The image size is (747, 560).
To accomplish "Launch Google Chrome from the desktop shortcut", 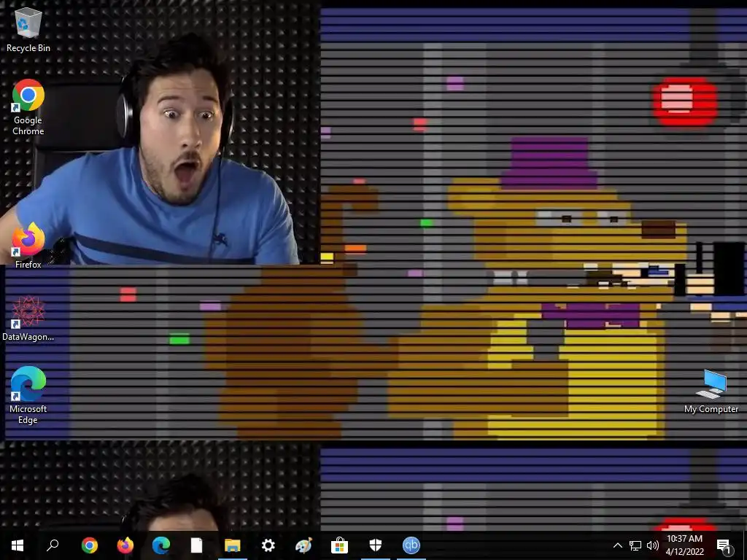I will point(28,107).
